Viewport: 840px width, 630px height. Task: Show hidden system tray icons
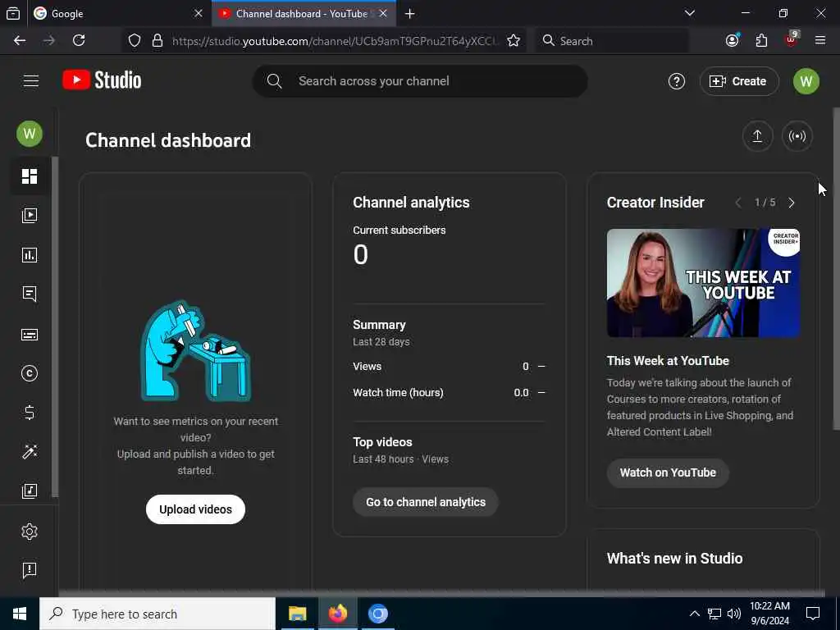[694, 614]
